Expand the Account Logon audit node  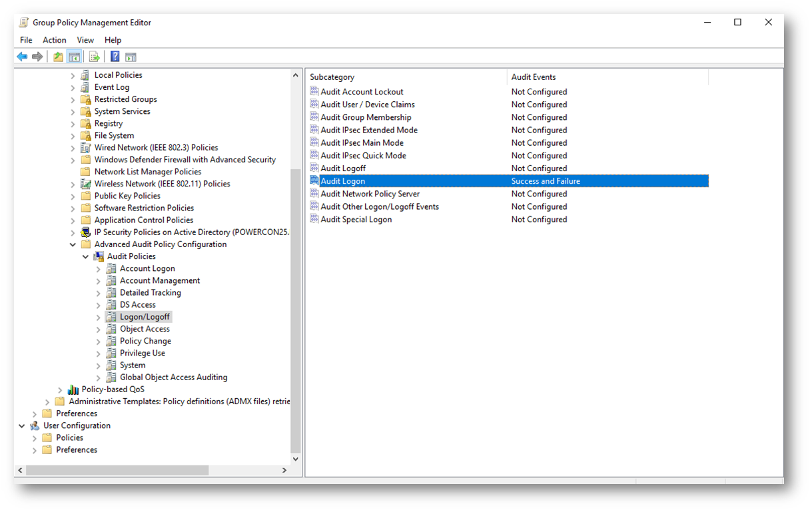(x=99, y=269)
